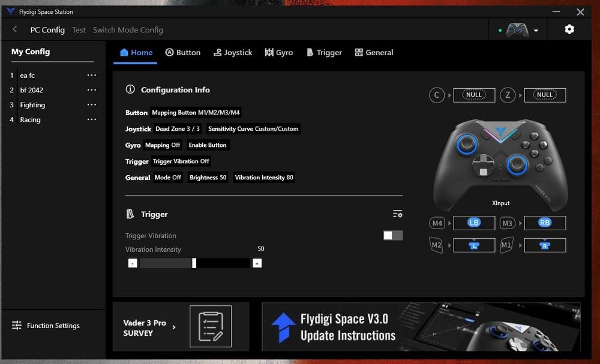The width and height of the screenshot is (600, 364).
Task: Click the Z button icon
Action: coord(508,95)
